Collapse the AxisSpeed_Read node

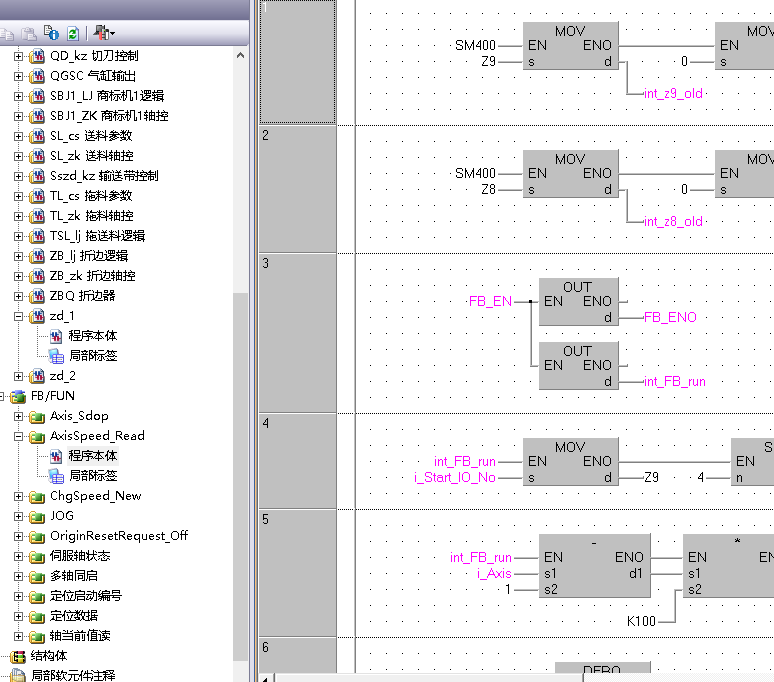click(x=18, y=436)
